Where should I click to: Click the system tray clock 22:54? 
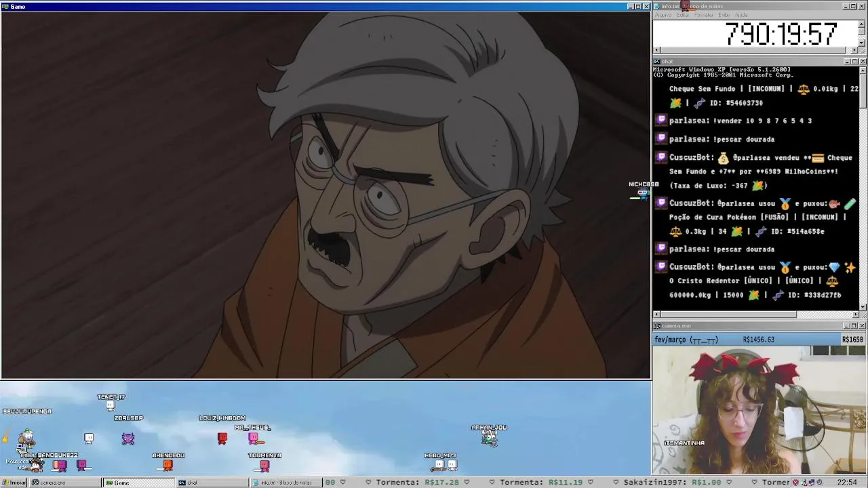point(847,483)
